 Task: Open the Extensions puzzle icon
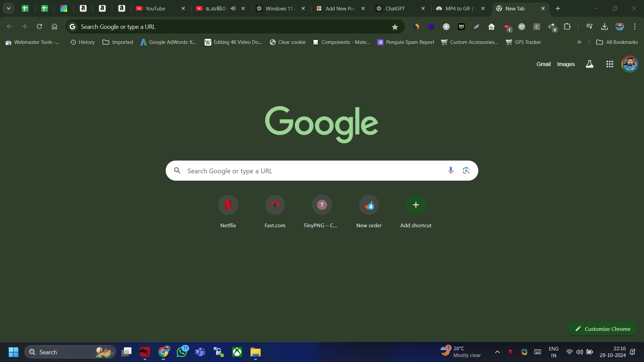click(567, 26)
